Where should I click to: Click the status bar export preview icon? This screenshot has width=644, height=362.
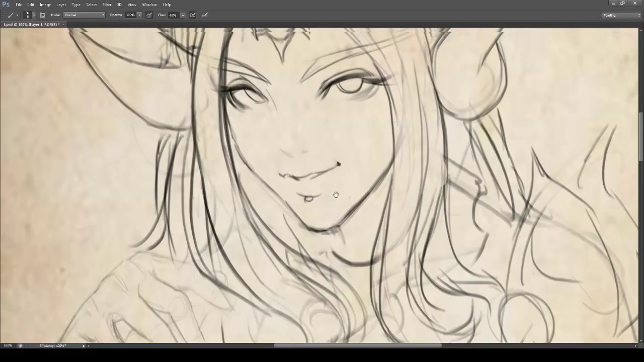[x=20, y=346]
